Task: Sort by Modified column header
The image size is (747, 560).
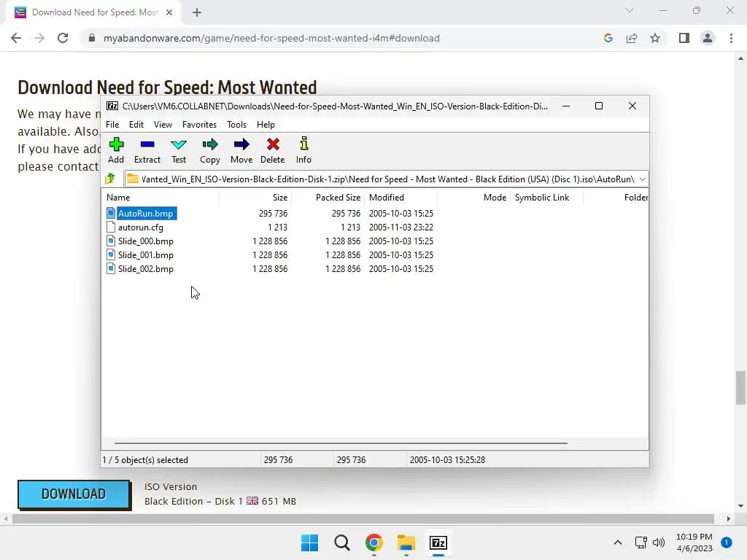Action: click(400, 197)
